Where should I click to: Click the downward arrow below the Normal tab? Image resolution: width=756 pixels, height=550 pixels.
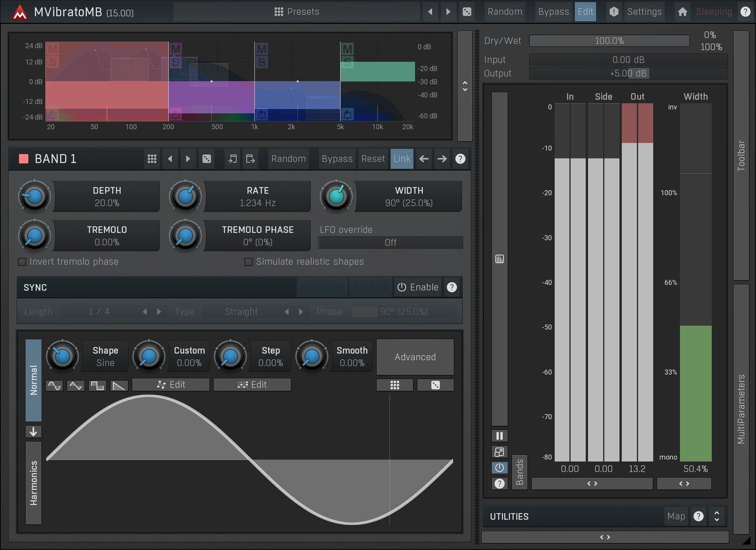pyautogui.click(x=33, y=432)
